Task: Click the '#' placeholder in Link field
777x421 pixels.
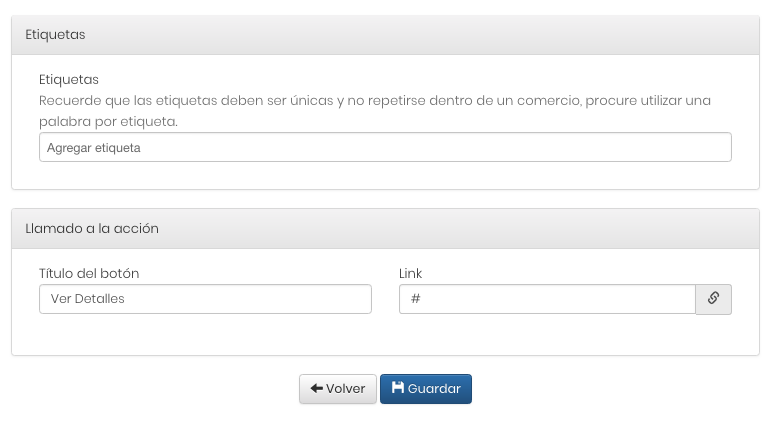Action: coord(416,299)
